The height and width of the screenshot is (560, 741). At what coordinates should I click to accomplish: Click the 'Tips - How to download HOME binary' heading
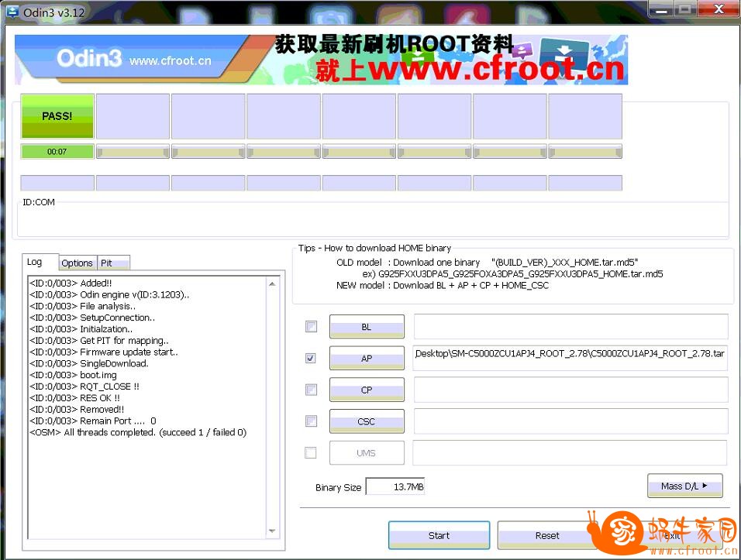(x=374, y=248)
